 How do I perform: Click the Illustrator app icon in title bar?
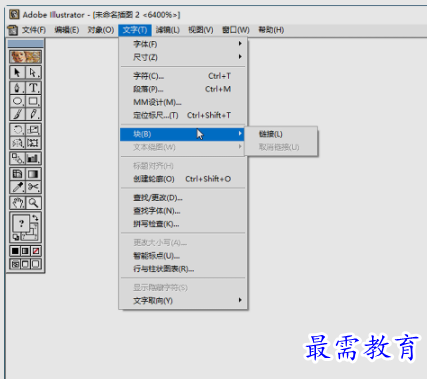[14, 14]
